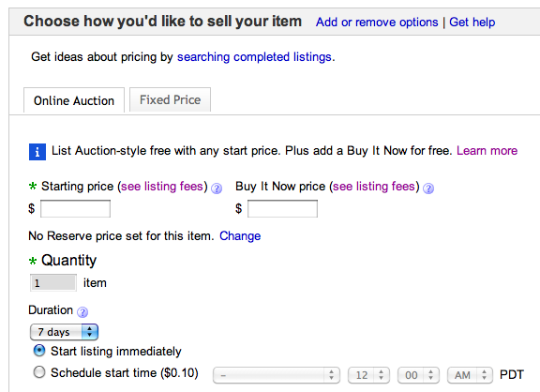Image resolution: width=540 pixels, height=392 pixels.
Task: Select the Online Auction tab
Action: coord(74,100)
